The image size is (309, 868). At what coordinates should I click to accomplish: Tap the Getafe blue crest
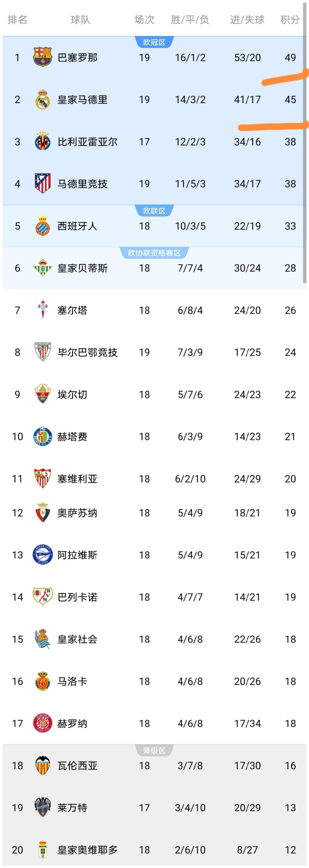[42, 436]
